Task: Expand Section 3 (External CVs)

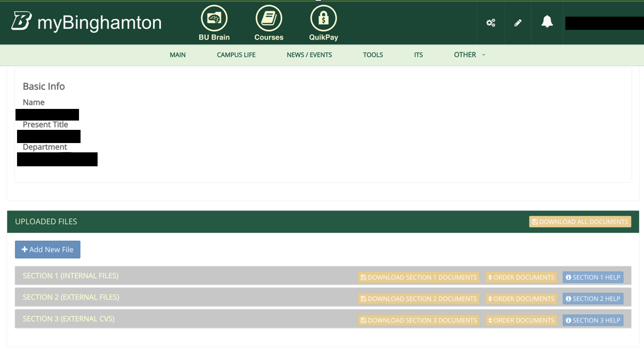Action: (69, 319)
